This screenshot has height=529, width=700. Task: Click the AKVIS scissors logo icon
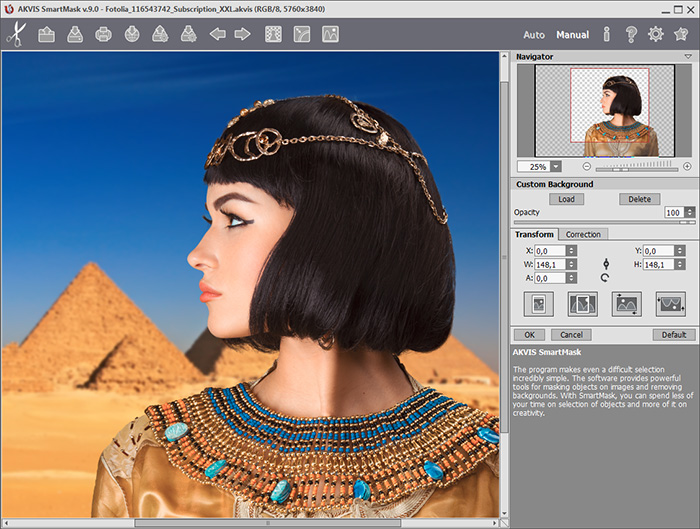point(15,33)
